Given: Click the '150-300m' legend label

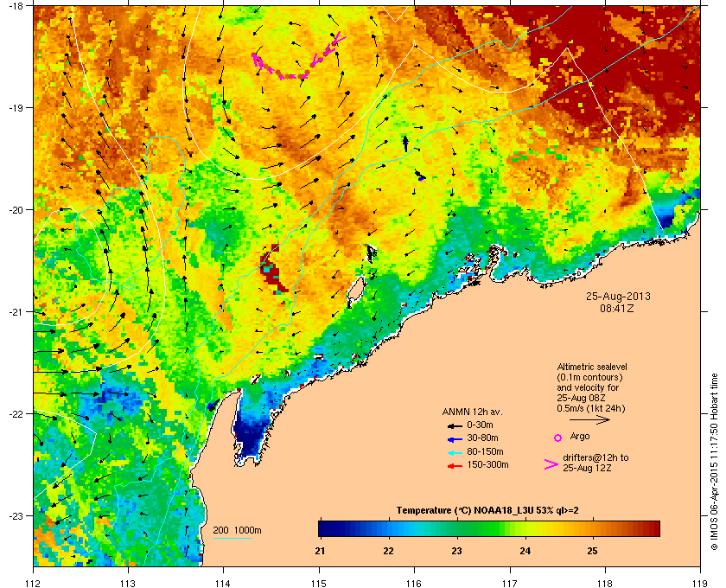Looking at the screenshot, I should click(x=487, y=464).
